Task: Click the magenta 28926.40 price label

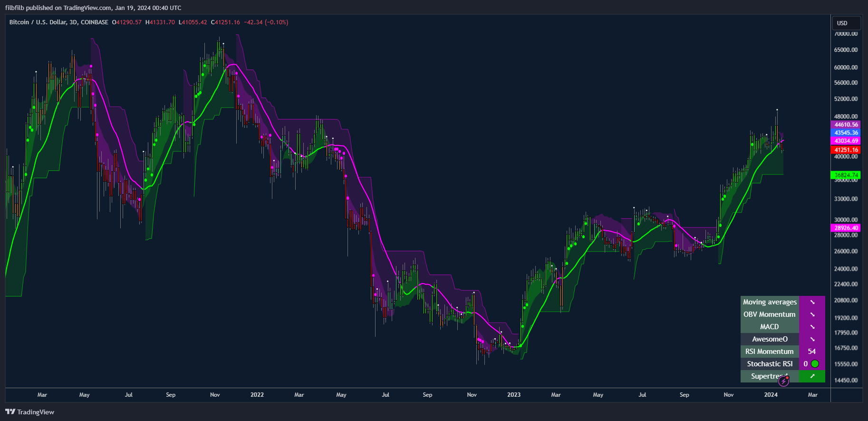Action: (846, 228)
